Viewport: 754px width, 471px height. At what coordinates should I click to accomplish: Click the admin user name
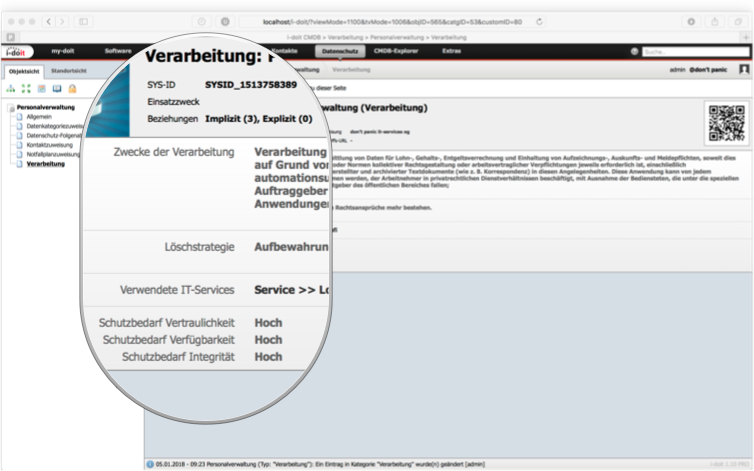pyautogui.click(x=677, y=70)
